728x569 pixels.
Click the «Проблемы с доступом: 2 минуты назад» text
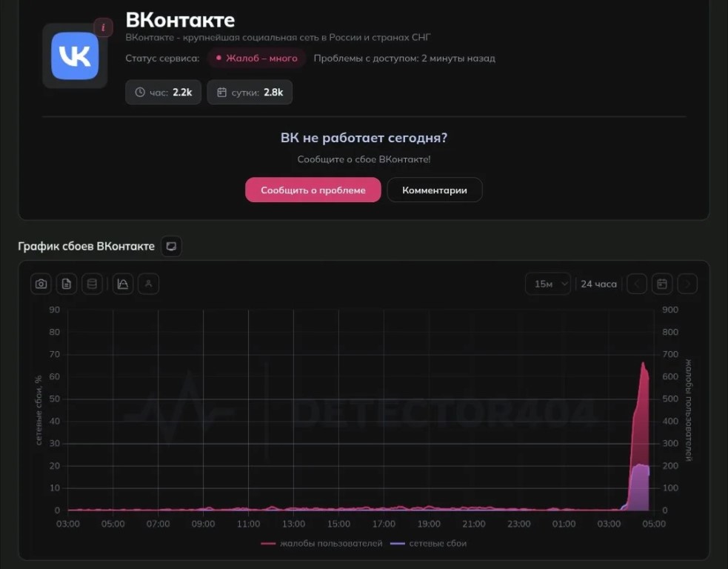[404, 58]
